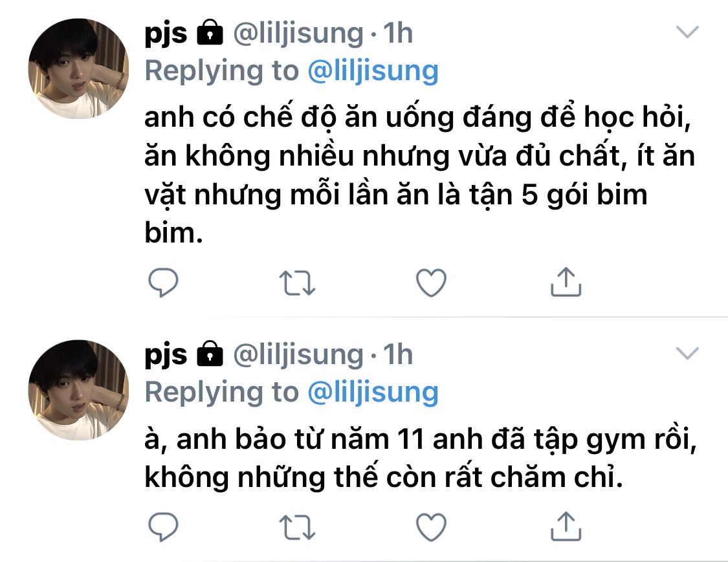The width and height of the screenshot is (728, 562).
Task: Open the @liljisung reply link in the first tweet
Action: 373,72
